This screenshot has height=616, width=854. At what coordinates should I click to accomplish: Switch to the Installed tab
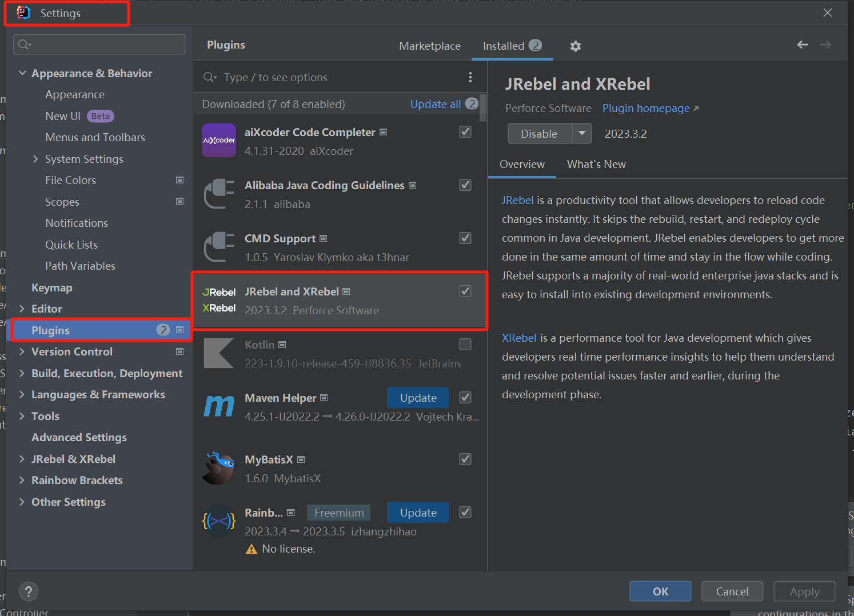coord(512,46)
